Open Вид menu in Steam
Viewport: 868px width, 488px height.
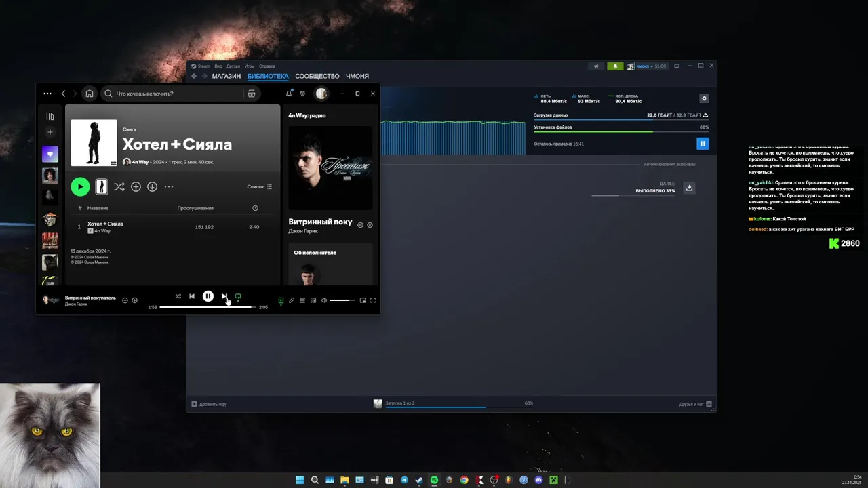(218, 66)
